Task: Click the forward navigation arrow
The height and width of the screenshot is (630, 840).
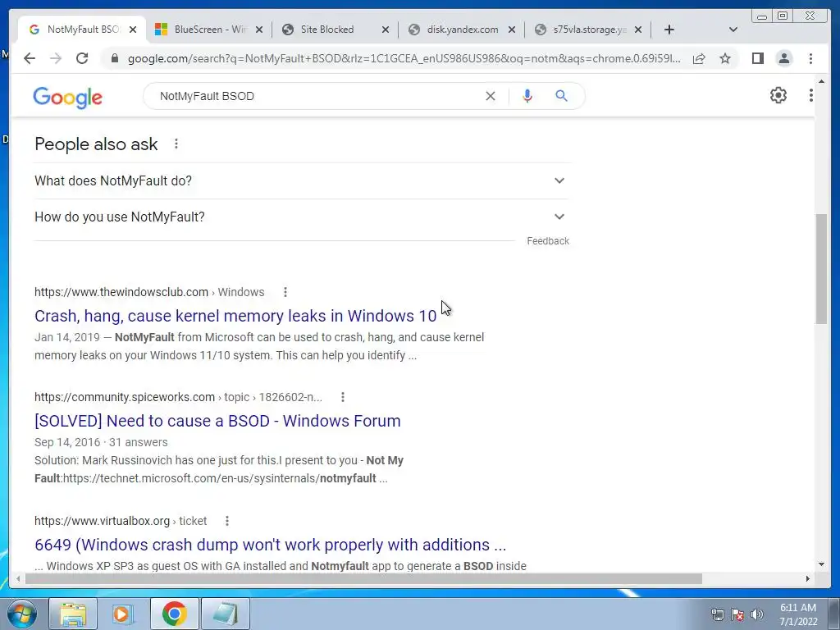Action: [56, 58]
